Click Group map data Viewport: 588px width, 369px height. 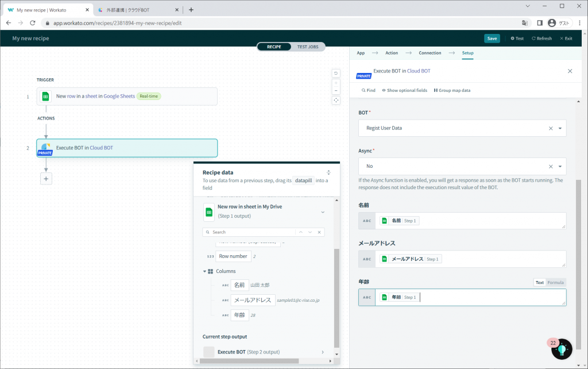[452, 90]
